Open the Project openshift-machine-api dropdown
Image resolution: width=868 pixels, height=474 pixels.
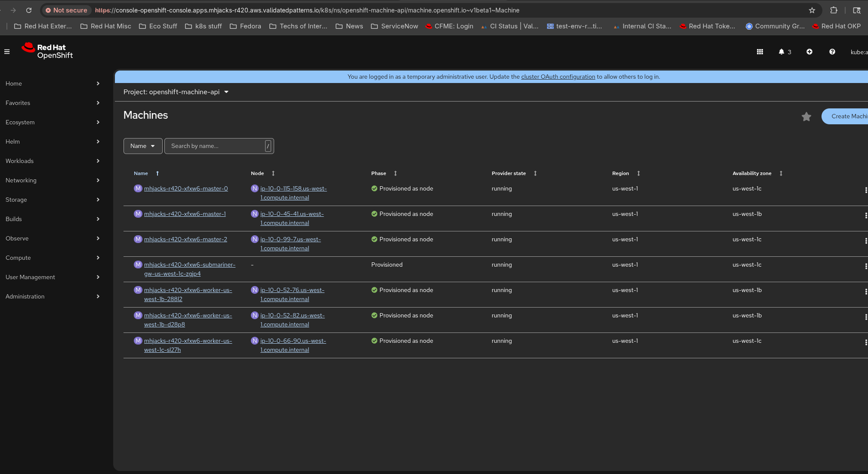pyautogui.click(x=176, y=92)
